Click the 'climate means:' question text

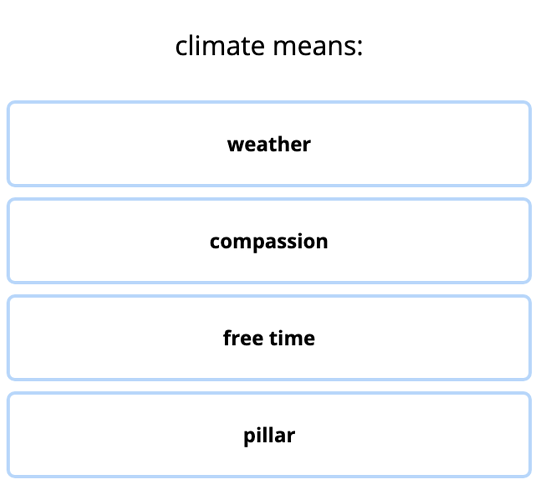(269, 46)
